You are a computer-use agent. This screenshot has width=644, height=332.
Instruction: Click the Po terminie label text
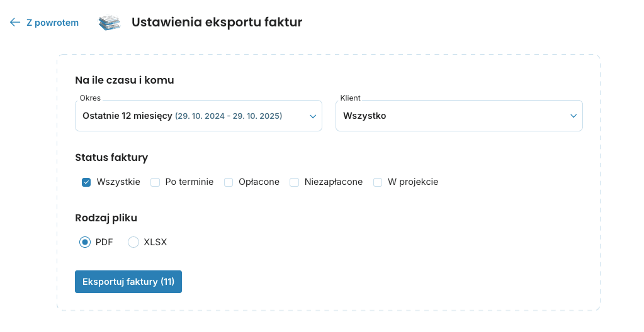pos(189,182)
